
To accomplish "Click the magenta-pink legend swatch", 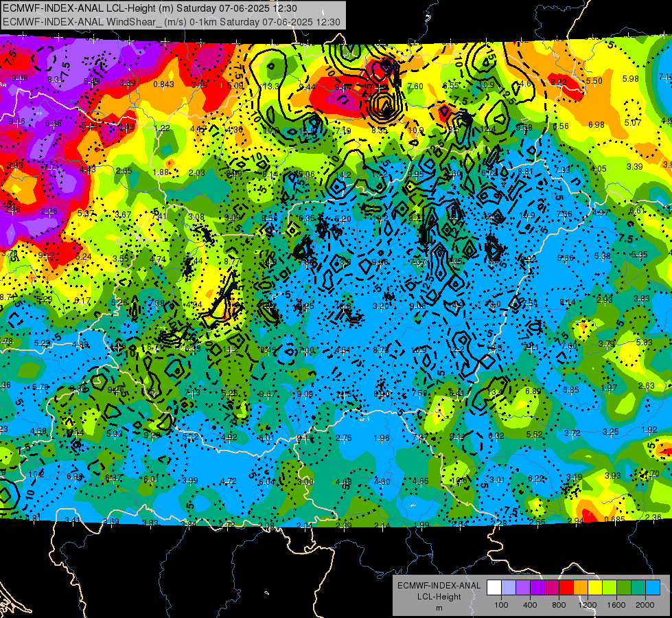I will coord(552,588).
